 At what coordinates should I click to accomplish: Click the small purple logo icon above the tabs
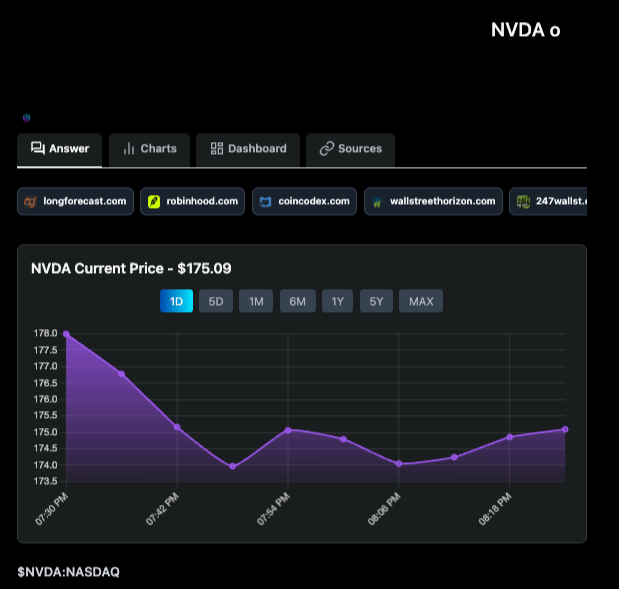(26, 118)
